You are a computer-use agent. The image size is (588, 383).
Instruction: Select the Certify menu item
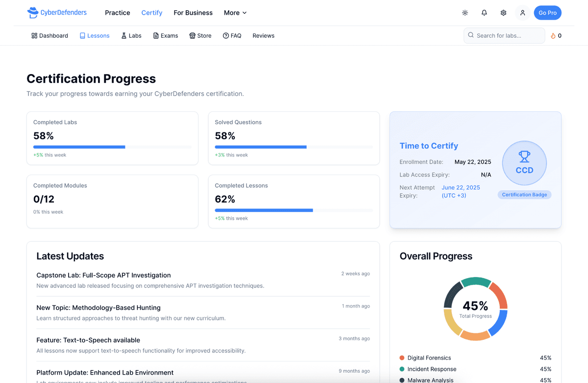[x=152, y=13]
